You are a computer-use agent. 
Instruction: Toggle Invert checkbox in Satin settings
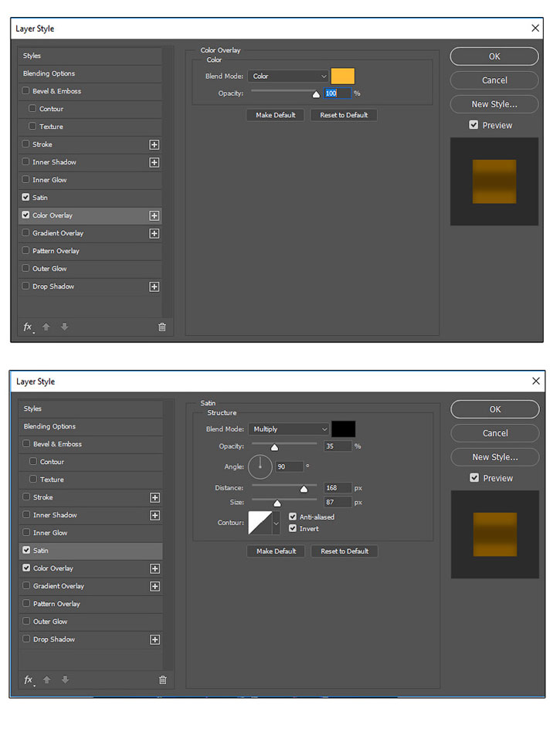pos(293,529)
